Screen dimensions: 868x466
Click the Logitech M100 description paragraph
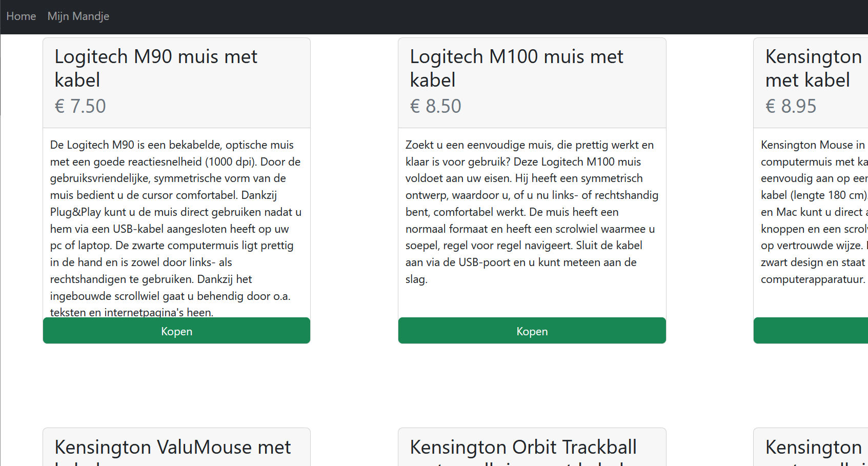(532, 212)
